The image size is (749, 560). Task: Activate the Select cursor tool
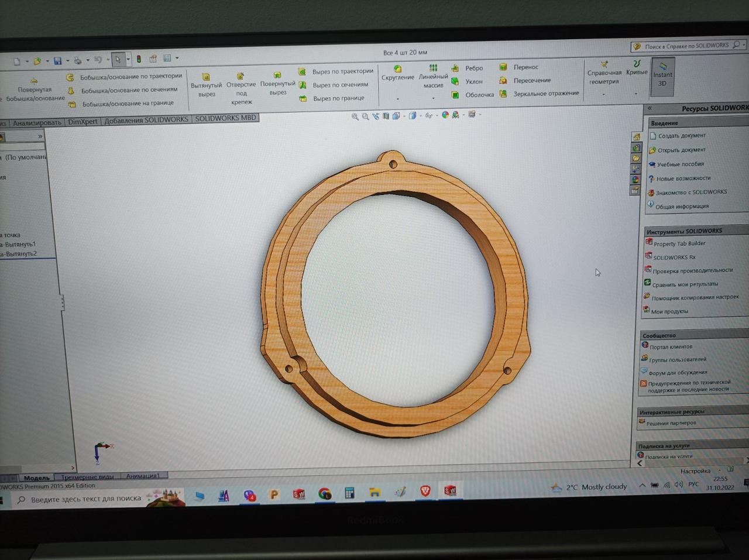(118, 59)
